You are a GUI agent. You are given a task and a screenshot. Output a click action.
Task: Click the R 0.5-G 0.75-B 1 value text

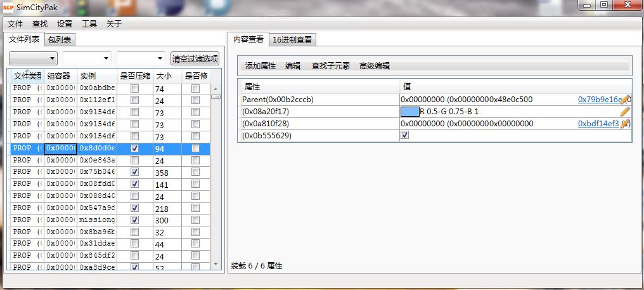click(449, 111)
